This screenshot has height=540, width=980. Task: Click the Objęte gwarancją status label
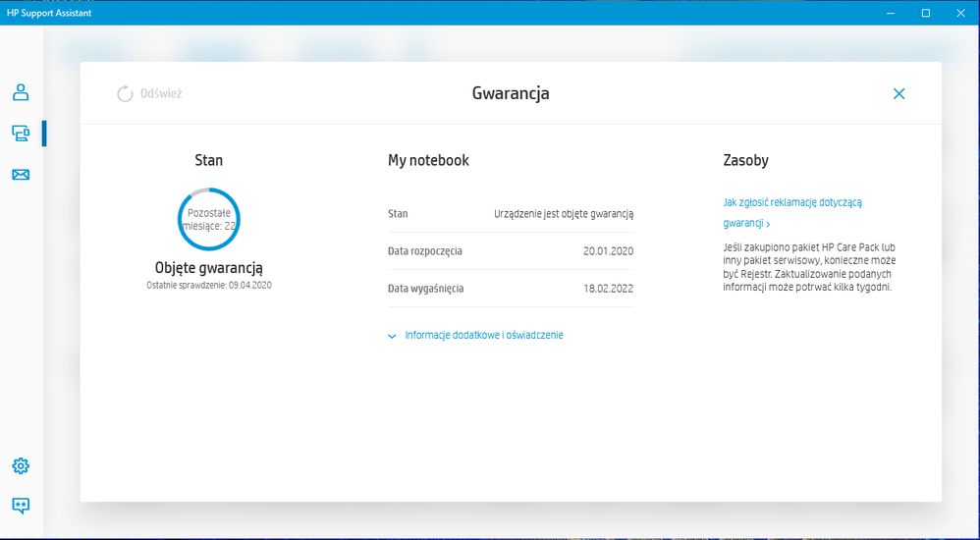click(209, 268)
